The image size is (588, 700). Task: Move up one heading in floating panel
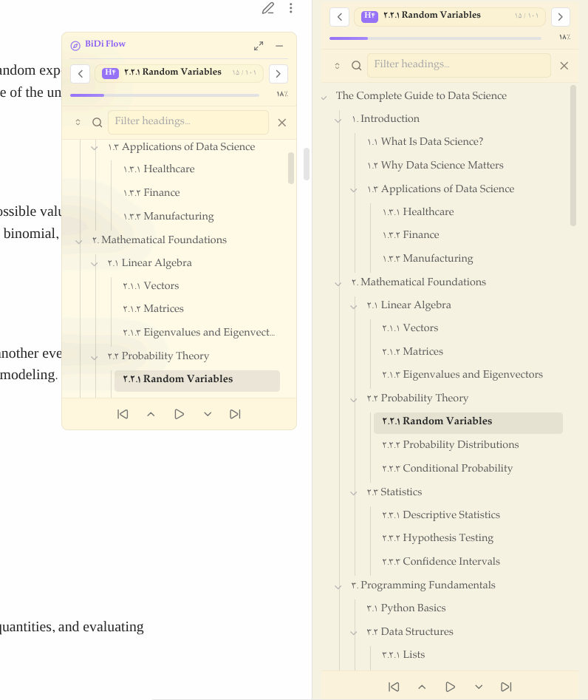pos(151,414)
